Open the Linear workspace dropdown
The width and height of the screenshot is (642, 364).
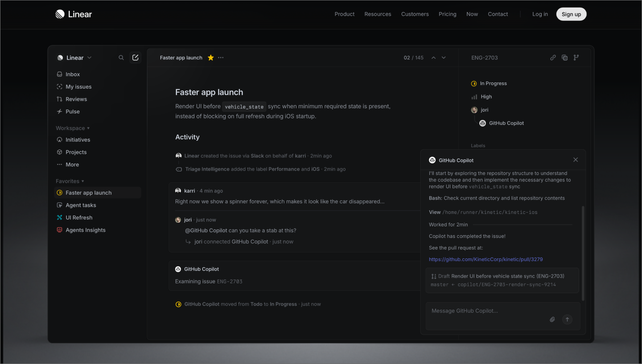(x=74, y=58)
